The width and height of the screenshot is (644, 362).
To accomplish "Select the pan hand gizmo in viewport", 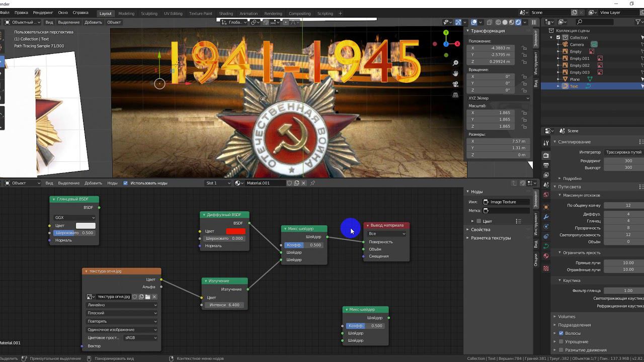I will pos(455,73).
